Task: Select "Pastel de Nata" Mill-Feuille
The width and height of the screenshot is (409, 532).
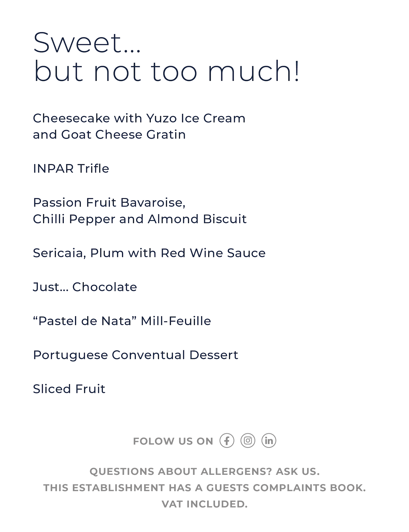Action: coord(122,321)
